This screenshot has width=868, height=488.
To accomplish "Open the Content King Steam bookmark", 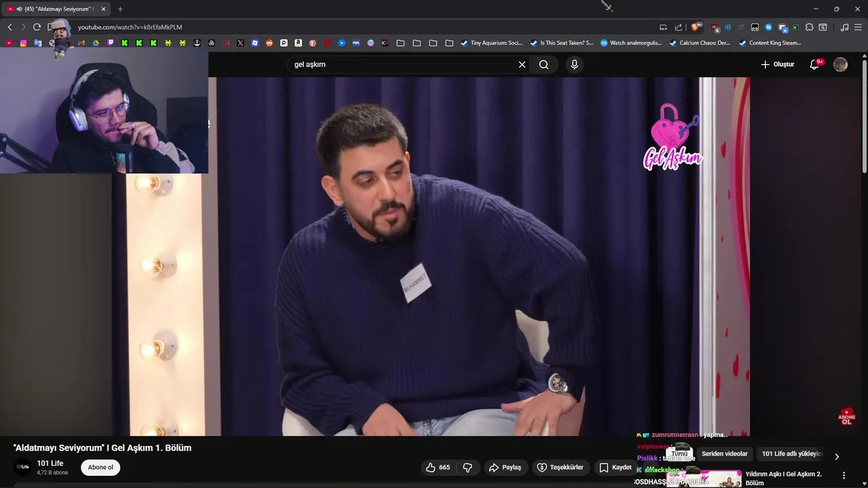I will [x=770, y=43].
